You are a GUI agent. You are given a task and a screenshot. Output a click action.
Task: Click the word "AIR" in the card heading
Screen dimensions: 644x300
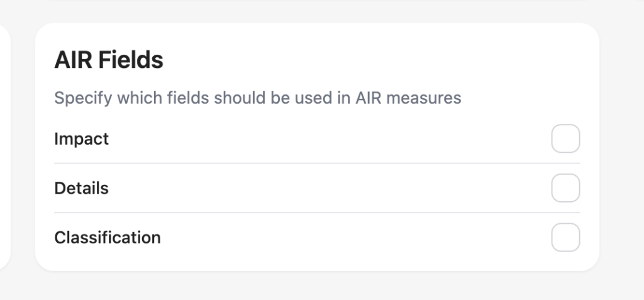pyautogui.click(x=74, y=60)
